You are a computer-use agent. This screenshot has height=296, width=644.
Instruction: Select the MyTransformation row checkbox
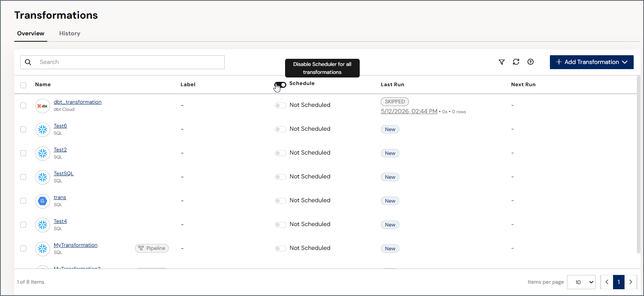23,248
